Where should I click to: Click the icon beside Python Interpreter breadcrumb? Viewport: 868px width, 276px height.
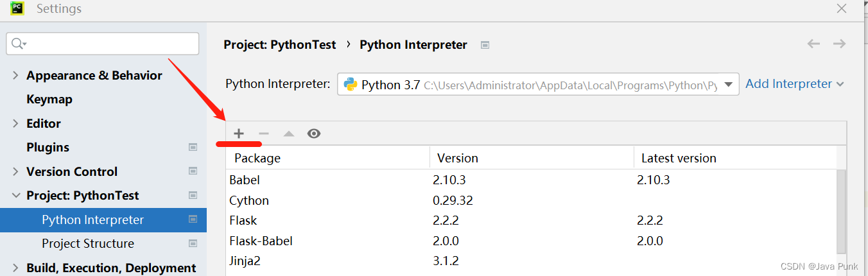point(485,45)
